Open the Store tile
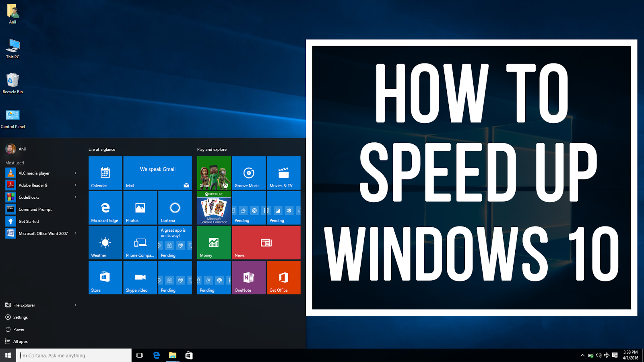Viewport: 644px width, 362px height. tap(105, 278)
